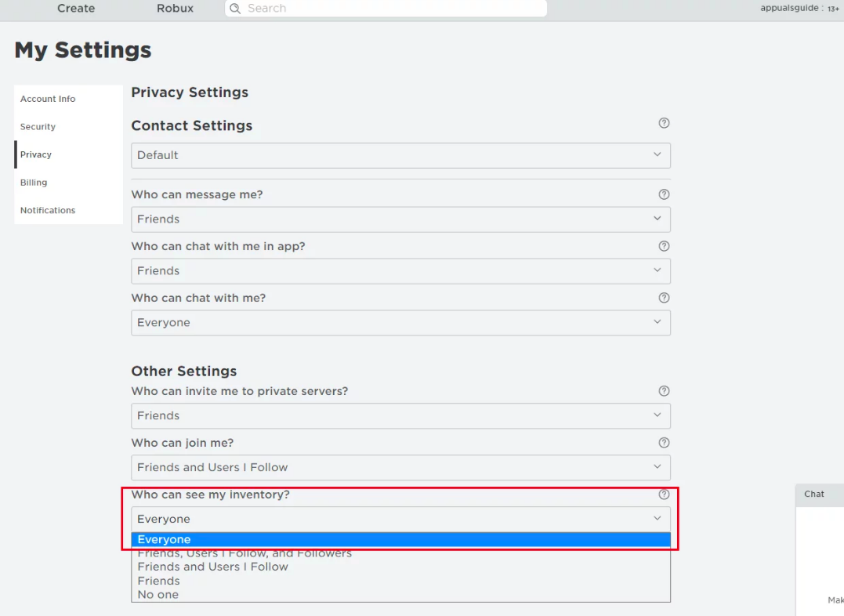
Task: Open the Robux page link
Action: pyautogui.click(x=175, y=9)
